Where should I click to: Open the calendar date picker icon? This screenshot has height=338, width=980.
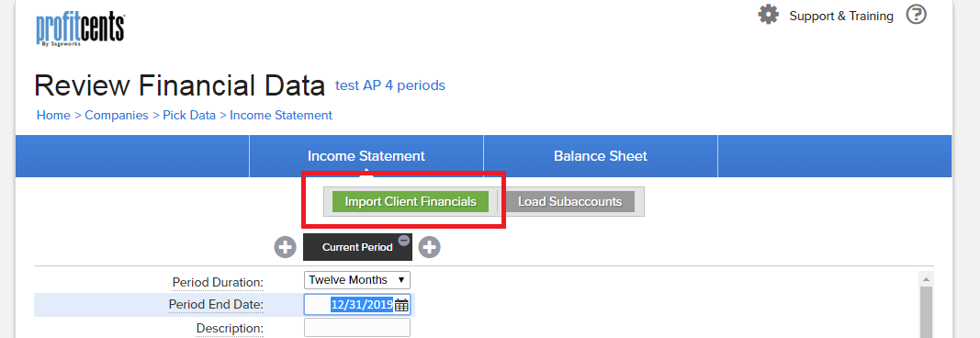tap(401, 305)
